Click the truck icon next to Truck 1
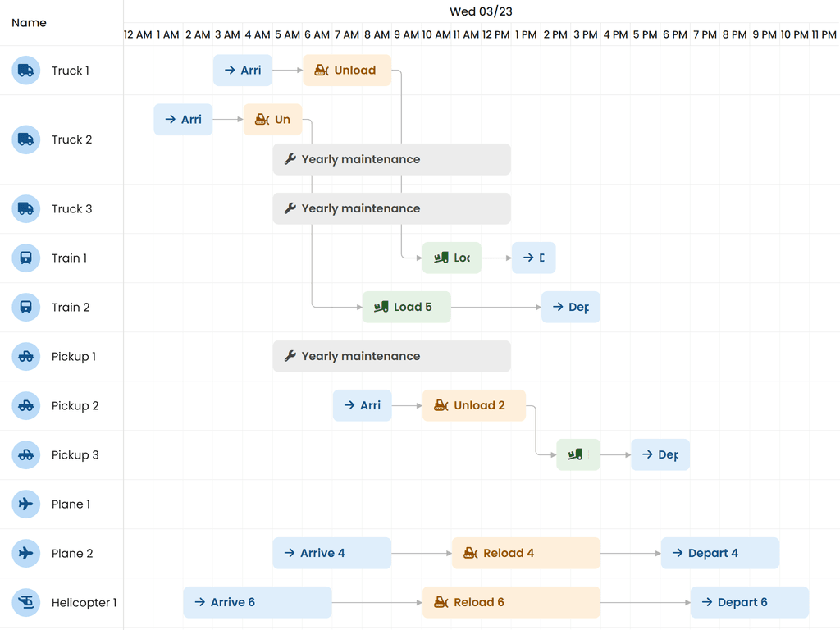 click(25, 70)
